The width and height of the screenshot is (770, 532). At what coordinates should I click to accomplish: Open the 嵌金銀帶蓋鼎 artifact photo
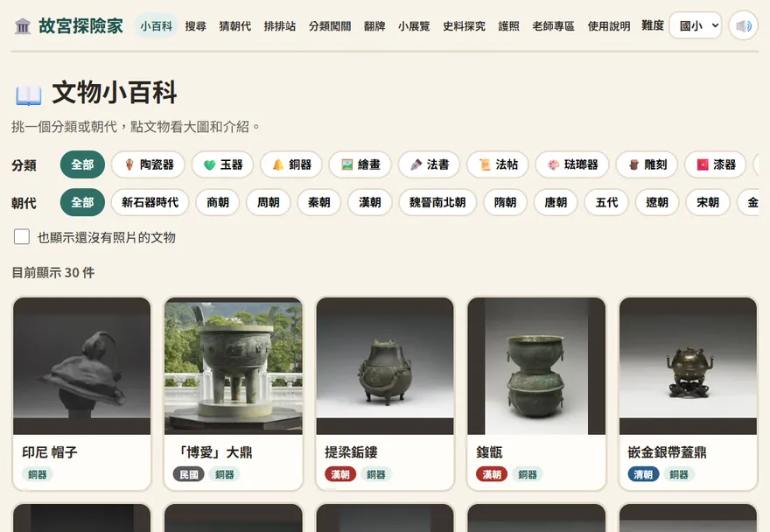(x=688, y=366)
